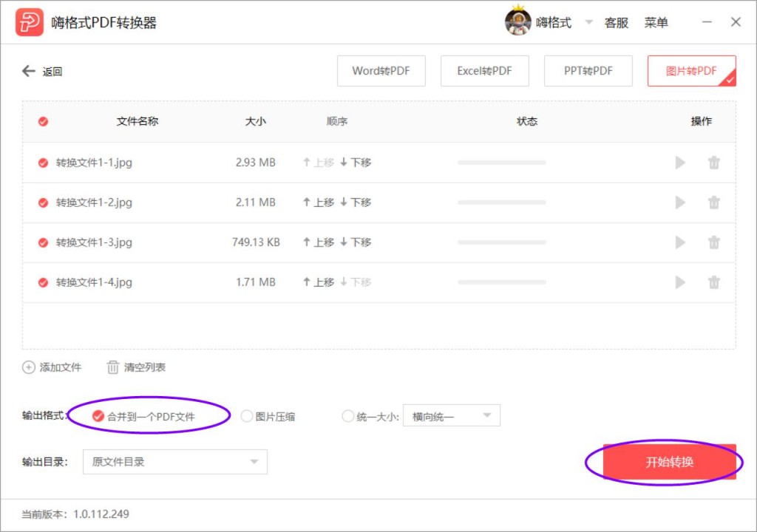
Task: Move 转换文件1-2.jpg up with 上移
Action: pos(319,202)
